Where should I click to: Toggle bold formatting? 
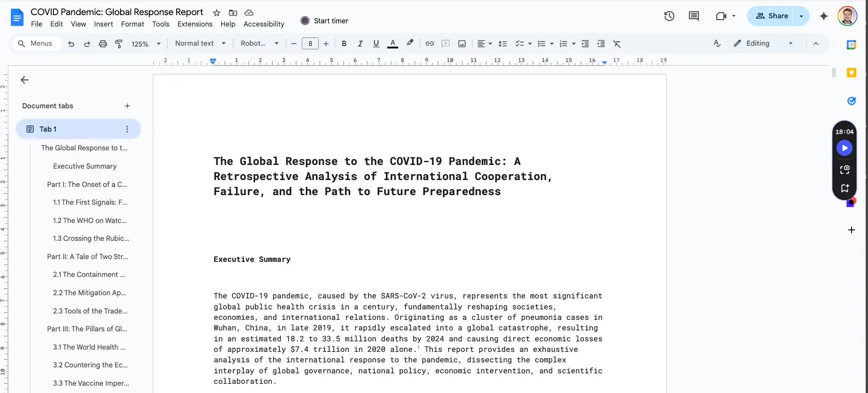point(344,44)
